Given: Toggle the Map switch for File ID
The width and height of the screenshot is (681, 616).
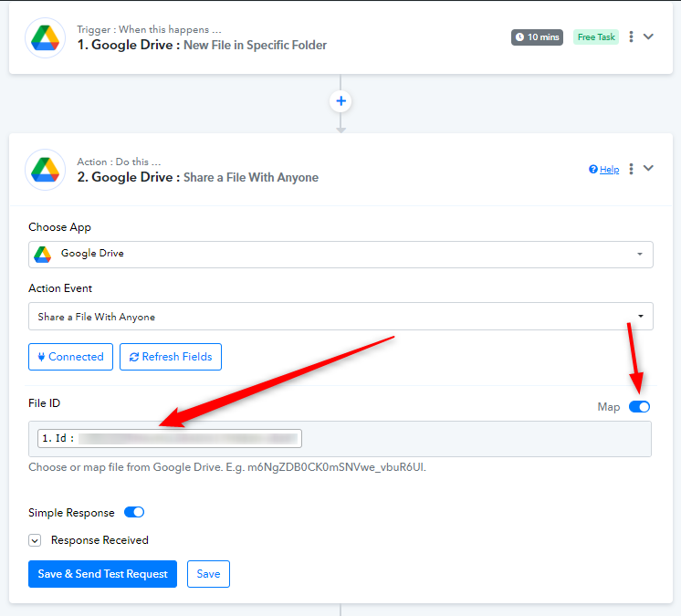Looking at the screenshot, I should (x=639, y=407).
